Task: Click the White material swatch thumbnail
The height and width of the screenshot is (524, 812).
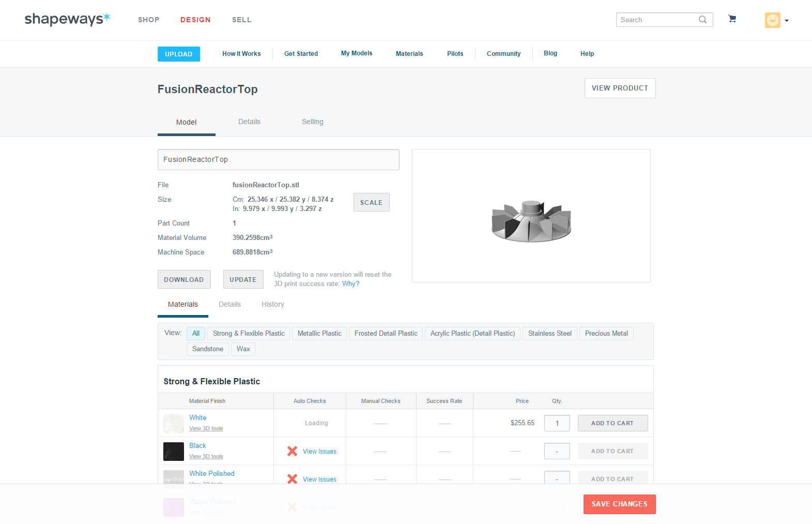Action: pyautogui.click(x=174, y=424)
